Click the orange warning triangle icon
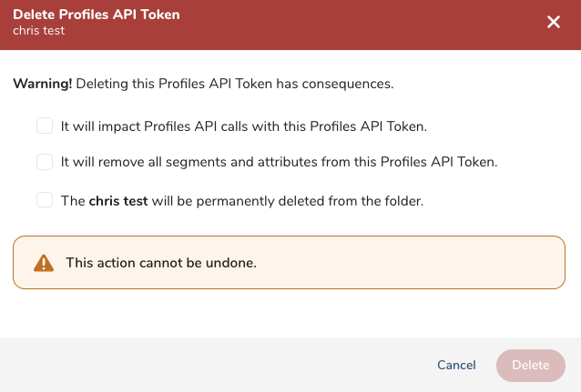The image size is (581, 392). pos(43,263)
